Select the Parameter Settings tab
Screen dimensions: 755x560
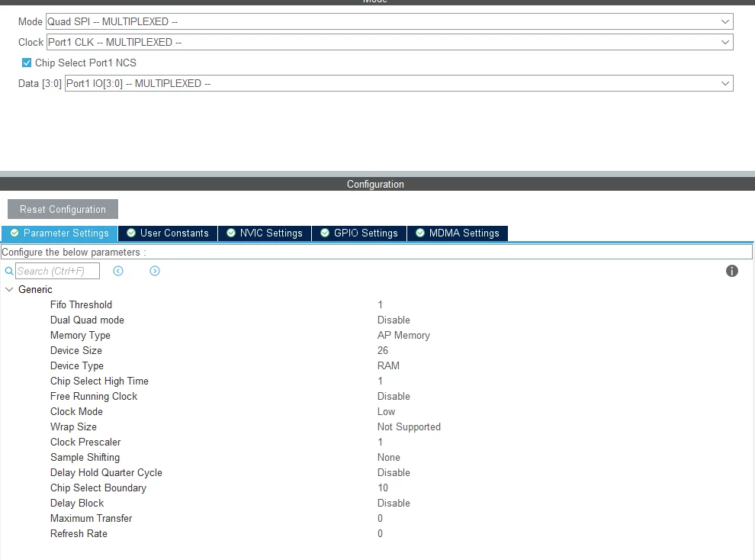click(59, 233)
